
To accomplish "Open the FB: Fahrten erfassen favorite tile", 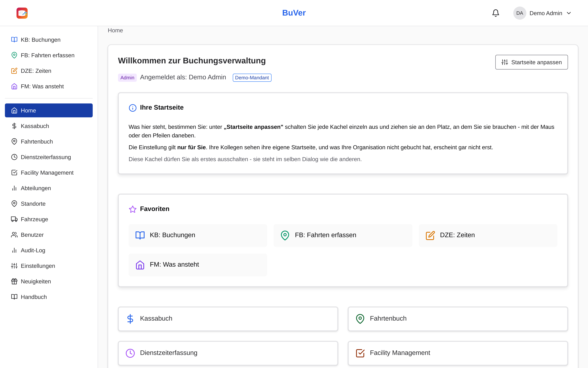I will (343, 235).
